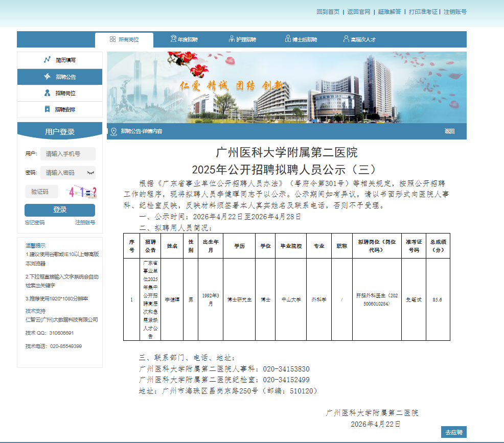Viewport: 504px width, 443px height.
Task: Click the 年度招聘 tab icon
Action: tap(173, 39)
